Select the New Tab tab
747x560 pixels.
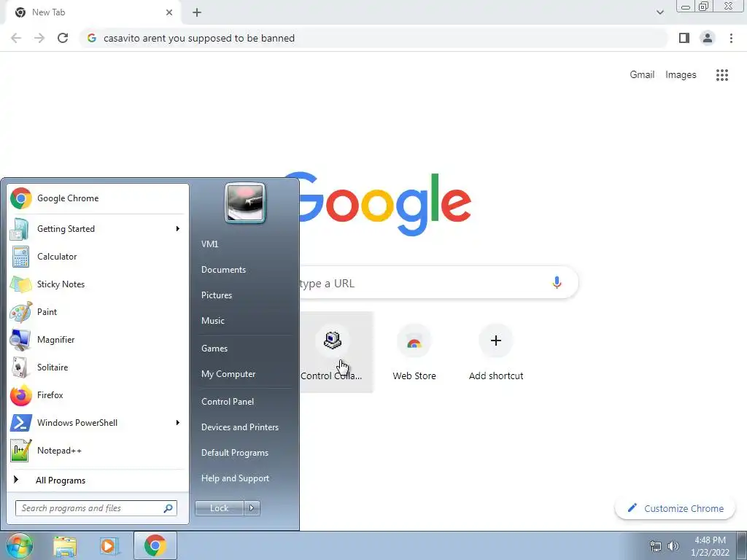coord(93,12)
